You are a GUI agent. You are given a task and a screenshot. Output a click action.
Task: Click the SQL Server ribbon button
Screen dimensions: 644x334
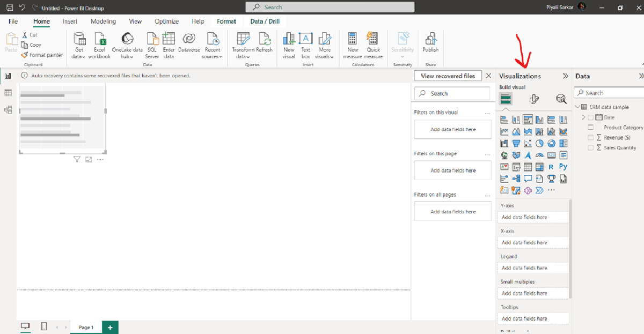point(152,46)
